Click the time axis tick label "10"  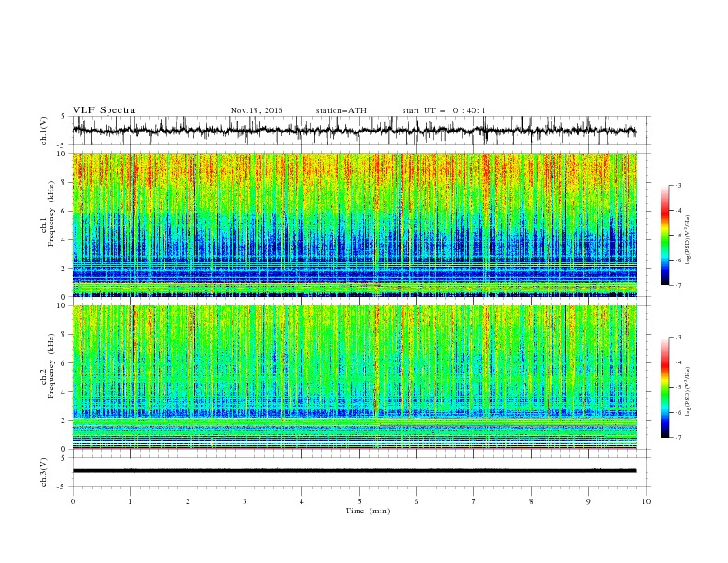coord(646,501)
